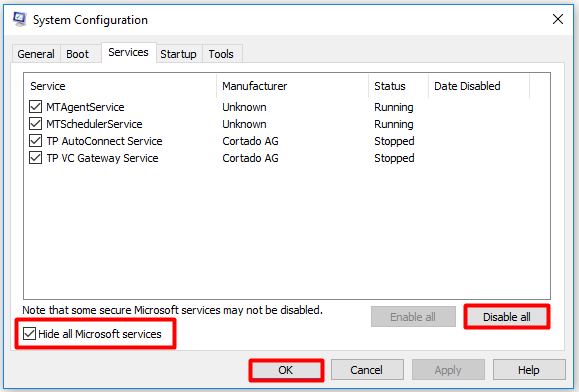
Task: Click the grayed Enable all button
Action: [x=413, y=317]
